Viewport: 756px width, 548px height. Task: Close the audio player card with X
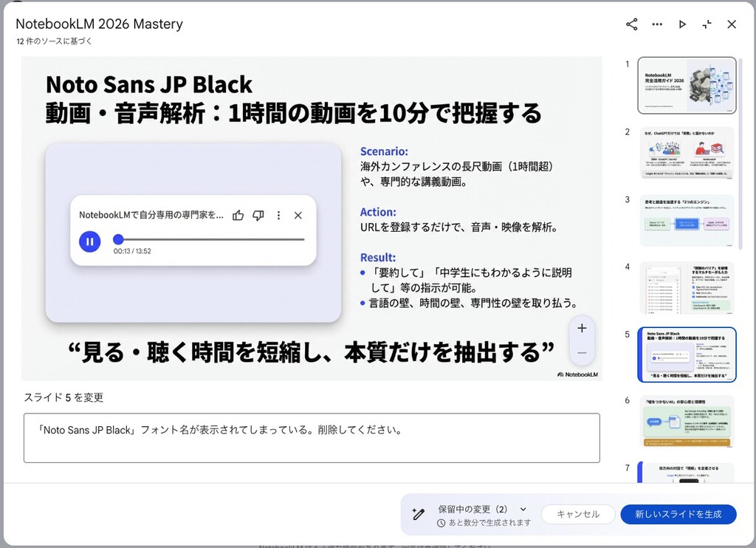pyautogui.click(x=298, y=215)
